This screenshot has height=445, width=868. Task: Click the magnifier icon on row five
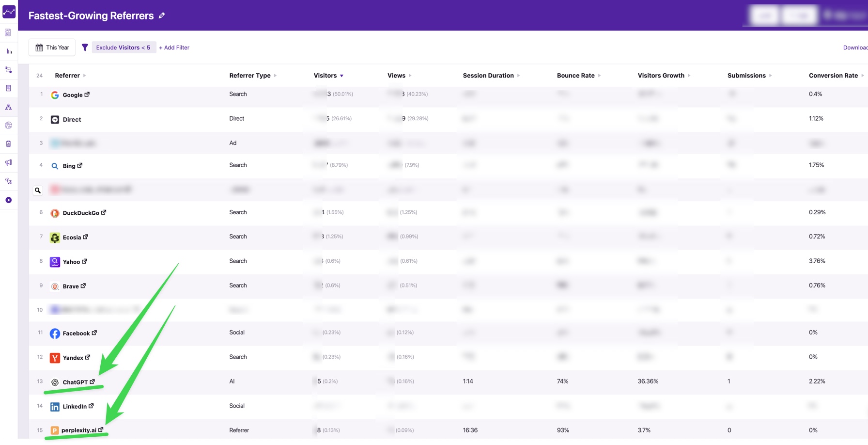[x=38, y=191]
